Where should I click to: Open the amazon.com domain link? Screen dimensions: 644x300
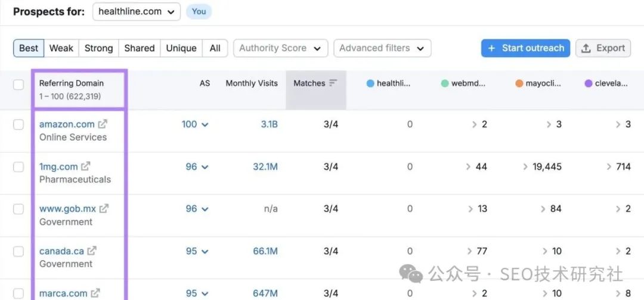click(67, 124)
